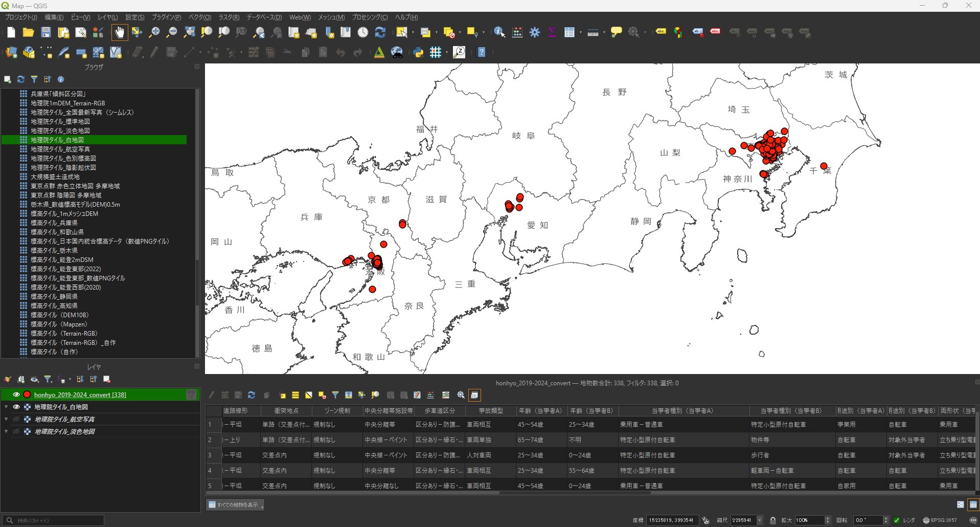The height and width of the screenshot is (527, 980).
Task: Remove the selected layer from the Layers panel
Action: click(107, 379)
